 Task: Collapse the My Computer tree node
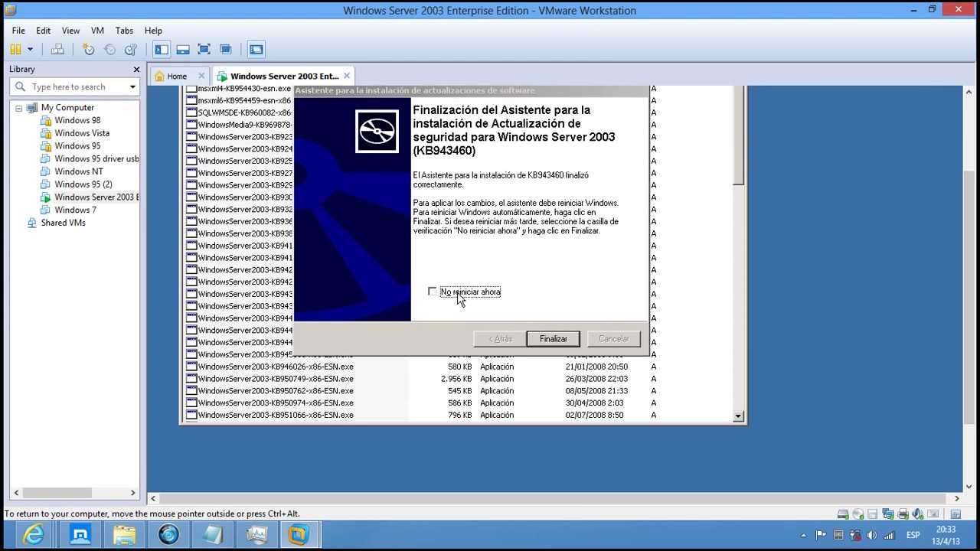pos(19,108)
